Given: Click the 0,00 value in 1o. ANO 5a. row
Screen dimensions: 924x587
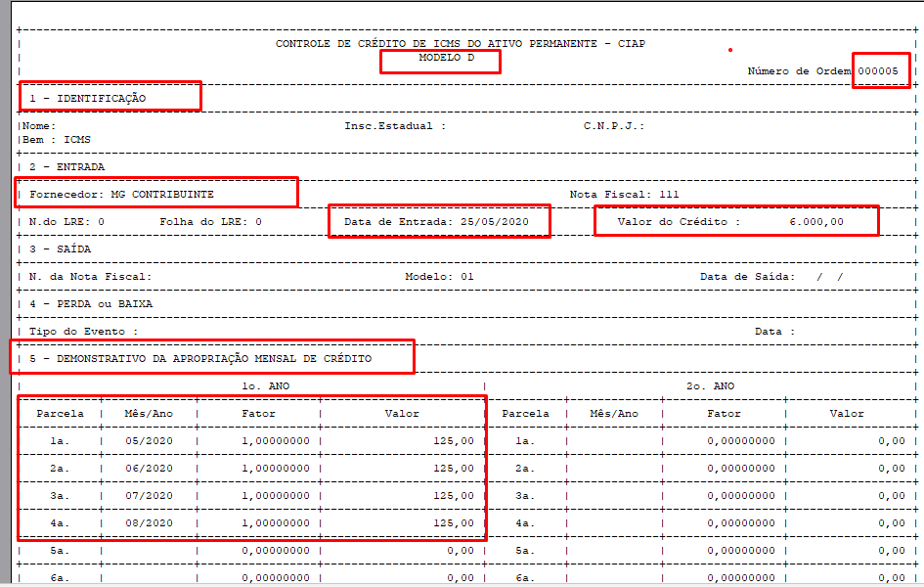Looking at the screenshot, I should click(x=461, y=551).
